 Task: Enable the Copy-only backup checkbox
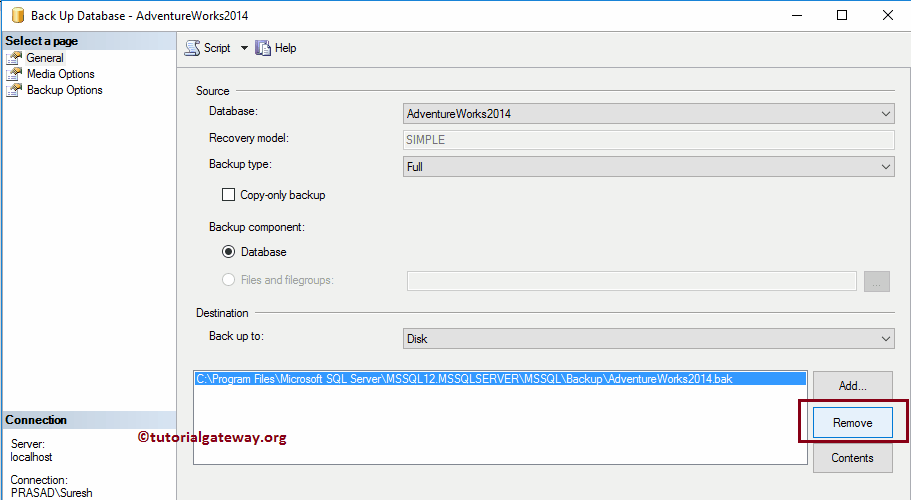click(228, 195)
